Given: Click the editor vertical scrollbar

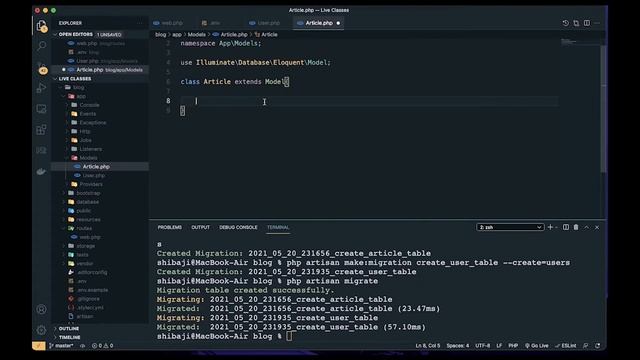Looking at the screenshot, I should [603, 109].
